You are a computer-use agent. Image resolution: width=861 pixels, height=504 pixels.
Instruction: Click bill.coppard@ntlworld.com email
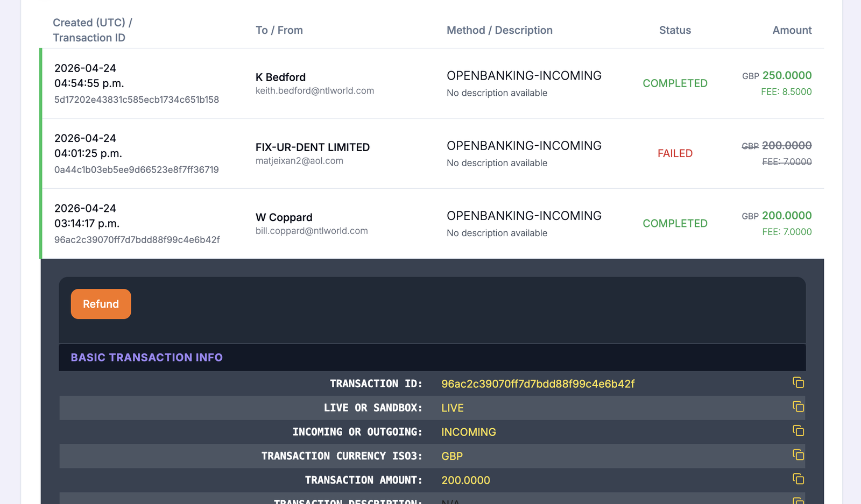312,231
